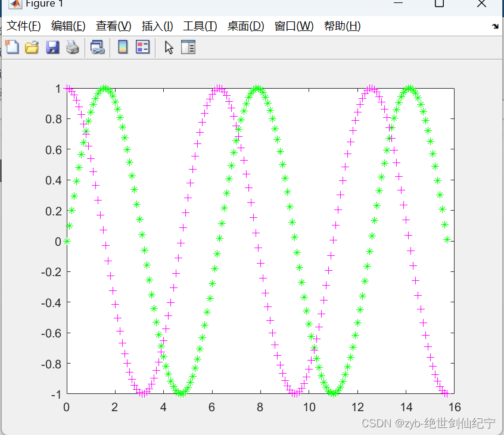Click x-axis tick label 10
This screenshot has width=504, height=435.
coord(309,407)
